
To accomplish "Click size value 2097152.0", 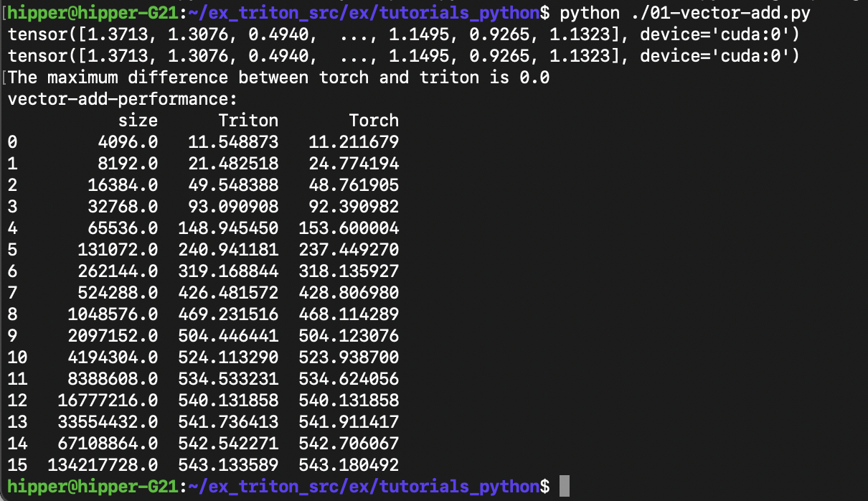I will 113,336.
